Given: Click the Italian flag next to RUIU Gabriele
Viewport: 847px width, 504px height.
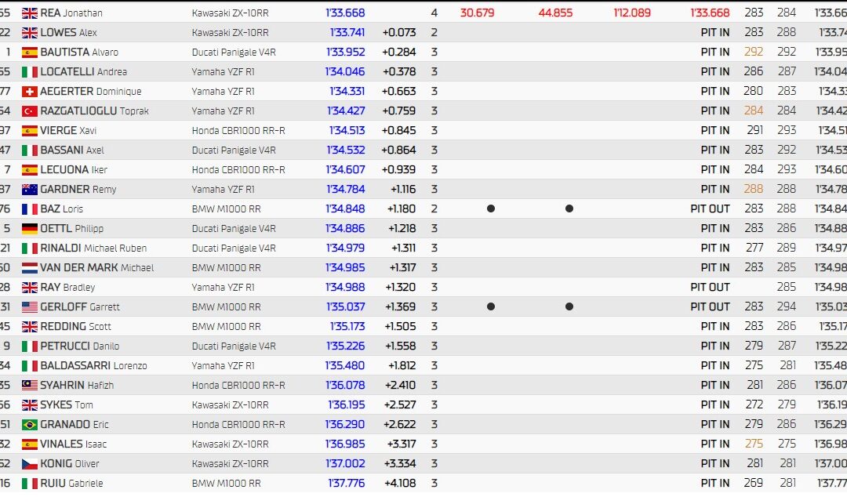Looking at the screenshot, I should tap(30, 484).
